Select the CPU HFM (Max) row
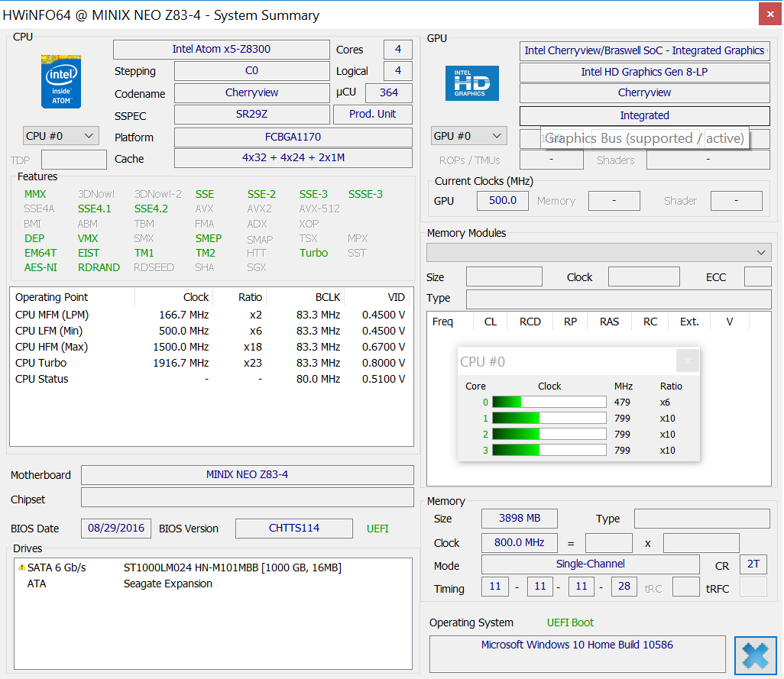784x679 pixels. 210,347
